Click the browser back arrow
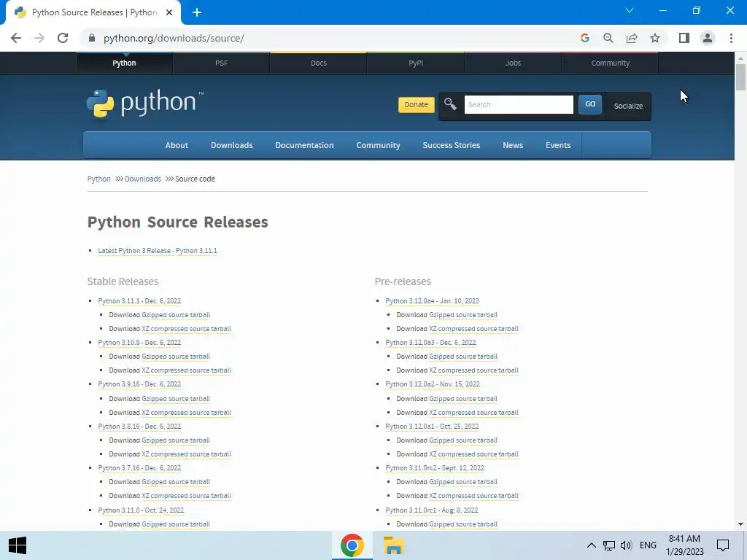 pyautogui.click(x=16, y=38)
